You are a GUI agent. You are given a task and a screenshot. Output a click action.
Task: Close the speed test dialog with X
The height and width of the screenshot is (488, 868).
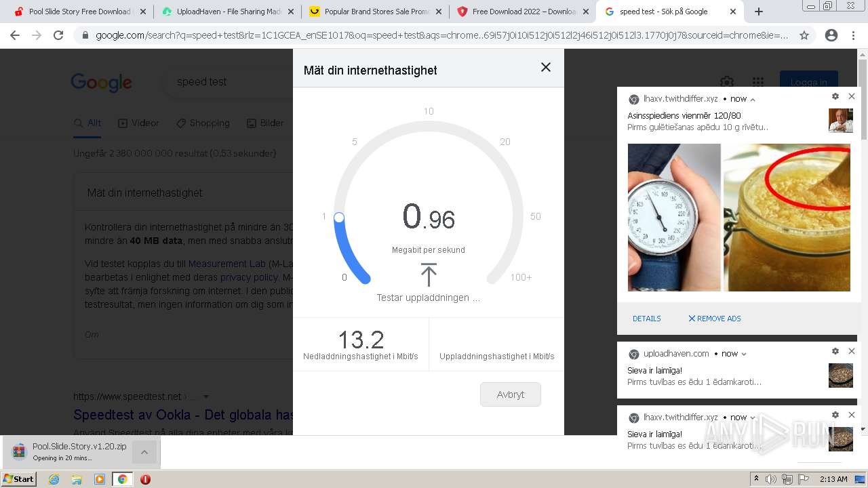tap(546, 67)
